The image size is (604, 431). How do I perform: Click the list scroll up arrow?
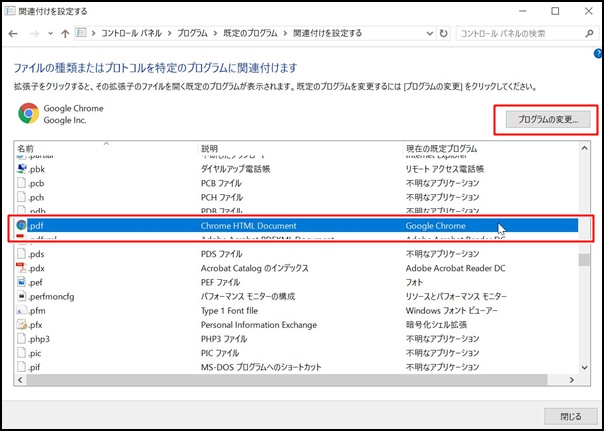coord(584,148)
